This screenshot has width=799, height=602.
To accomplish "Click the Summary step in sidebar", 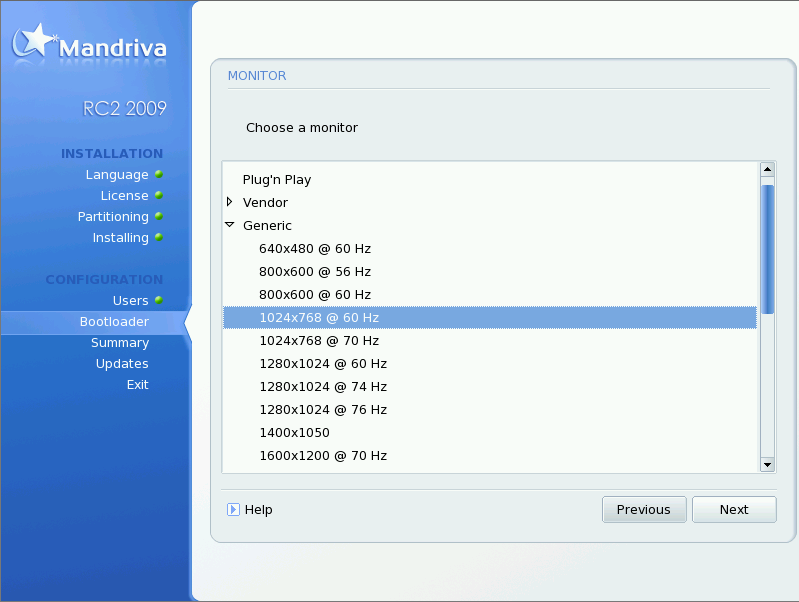I will 120,343.
